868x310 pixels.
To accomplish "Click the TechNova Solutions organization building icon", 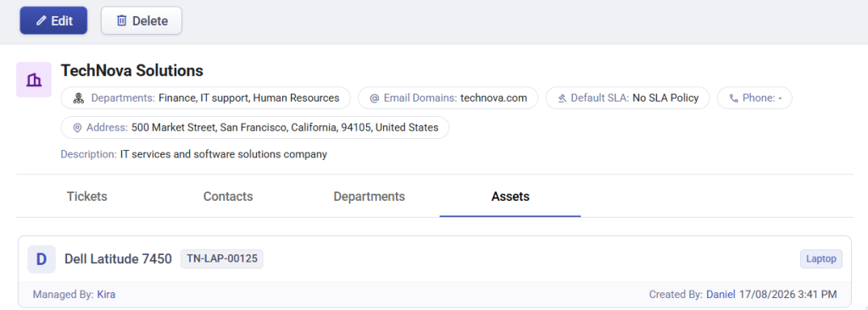I will (x=34, y=80).
